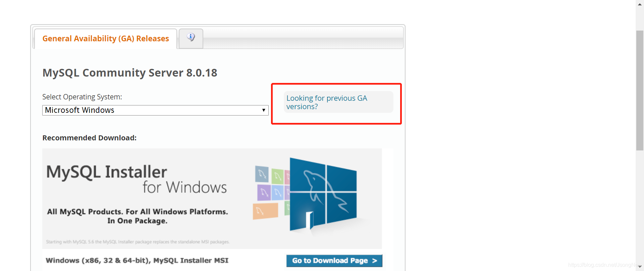Click the scrollbar up arrow
This screenshot has height=271, width=644.
640,4
